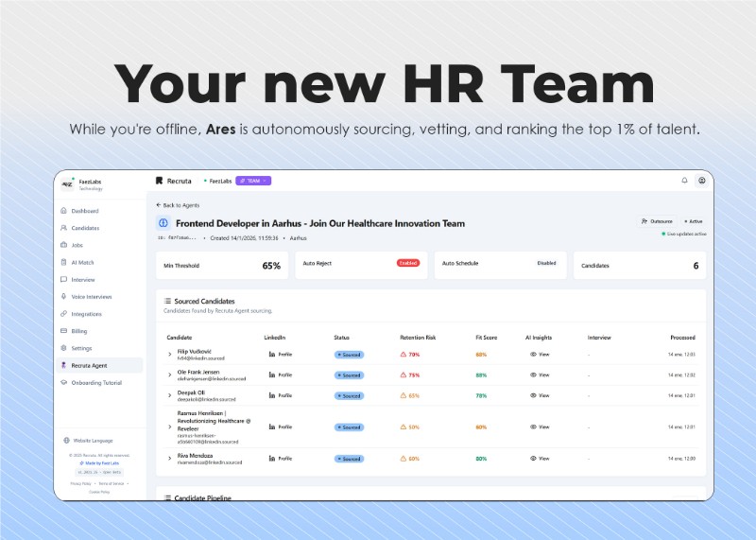
Task: Click Riva Mendoza's Sourced status badge
Action: [x=349, y=459]
